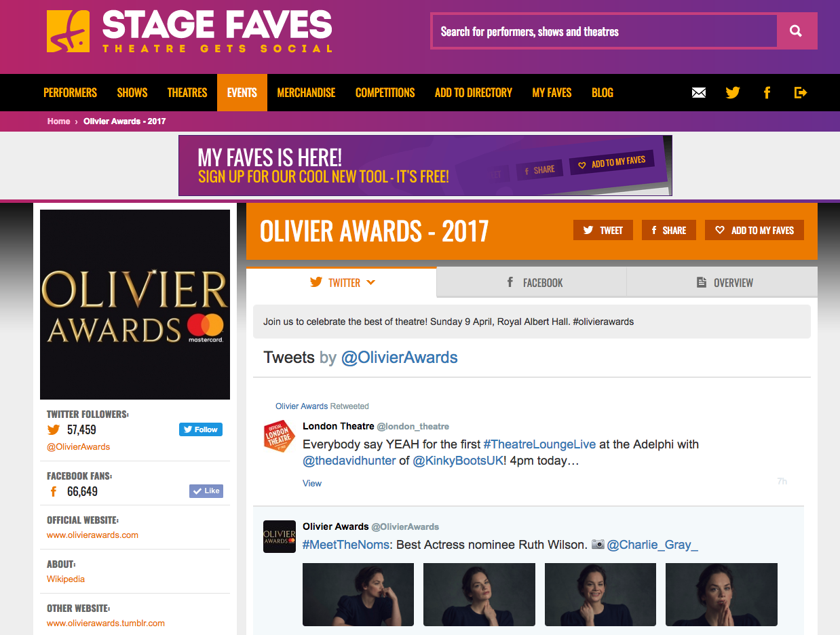Open fourth Ruth Wilson photo thumbnail
Viewport: 840px width, 635px height.
pyautogui.click(x=721, y=594)
